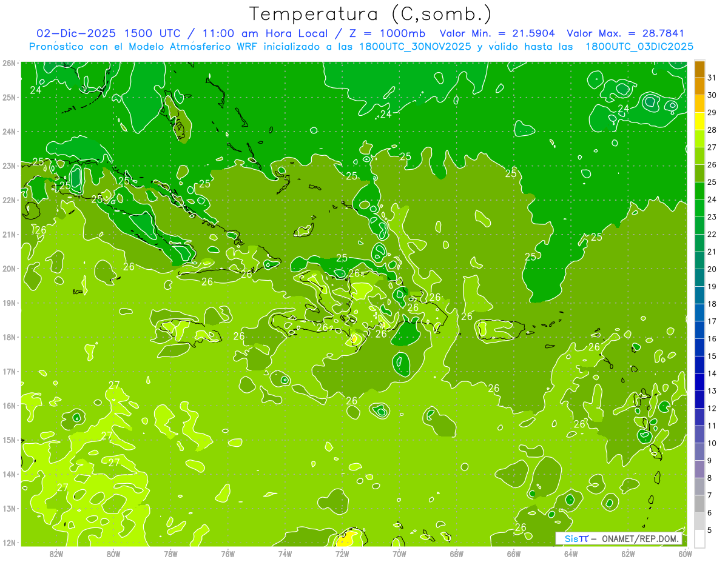The width and height of the screenshot is (728, 562).
Task: Click the orange swatch atop the color scale
Action: pos(699,69)
